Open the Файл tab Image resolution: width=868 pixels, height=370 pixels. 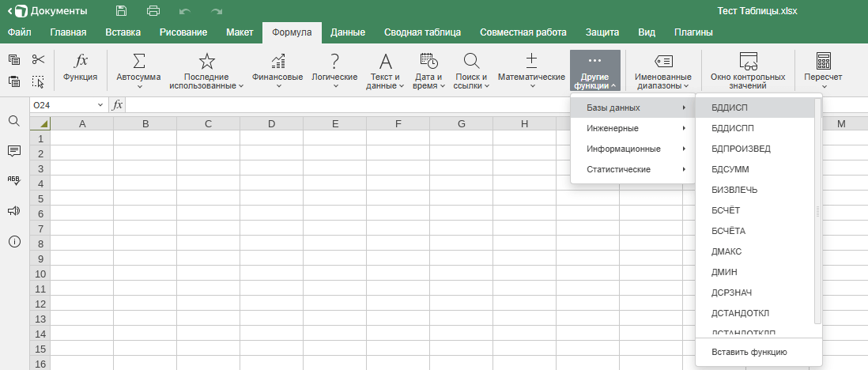[x=20, y=32]
